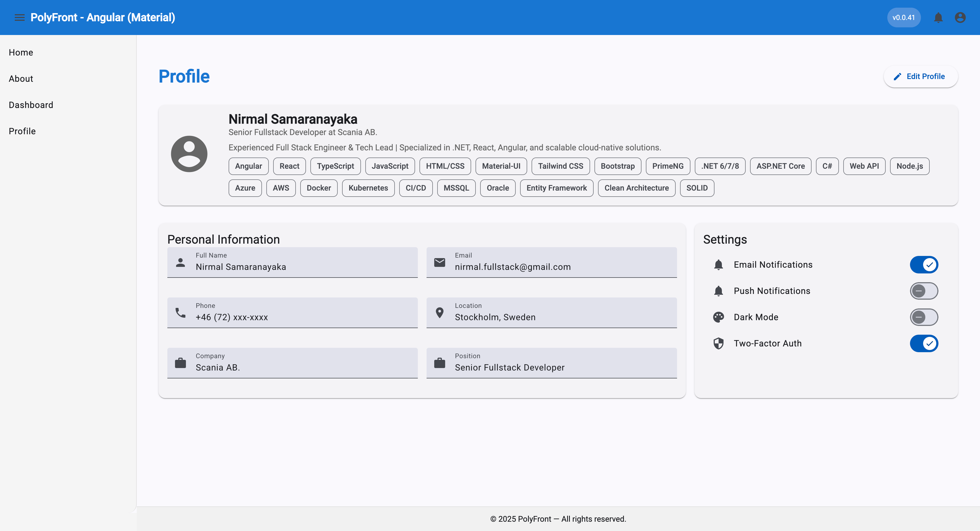The height and width of the screenshot is (531, 980).
Task: Select the Kubernetes skill chip
Action: tap(368, 188)
